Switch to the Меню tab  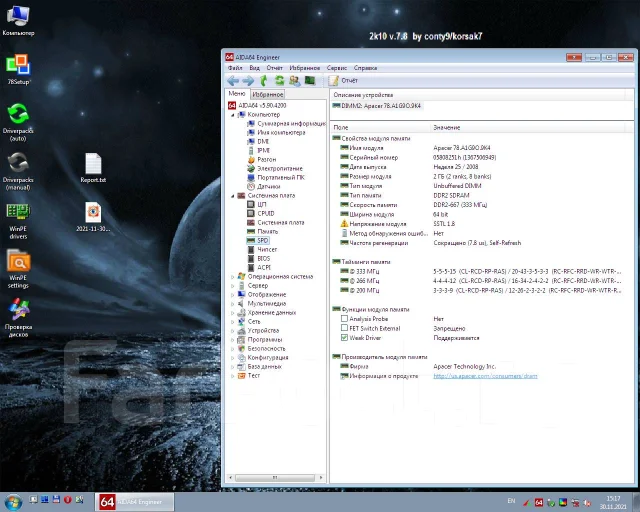click(x=237, y=94)
